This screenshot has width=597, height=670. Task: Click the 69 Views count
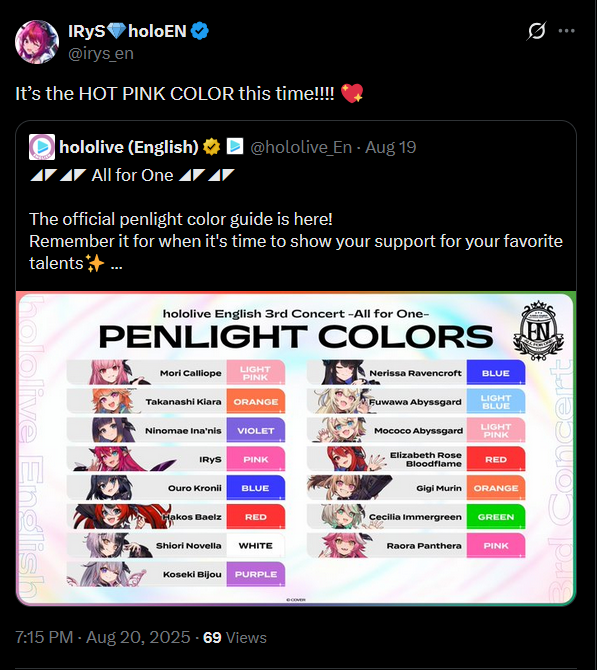[x=235, y=637]
